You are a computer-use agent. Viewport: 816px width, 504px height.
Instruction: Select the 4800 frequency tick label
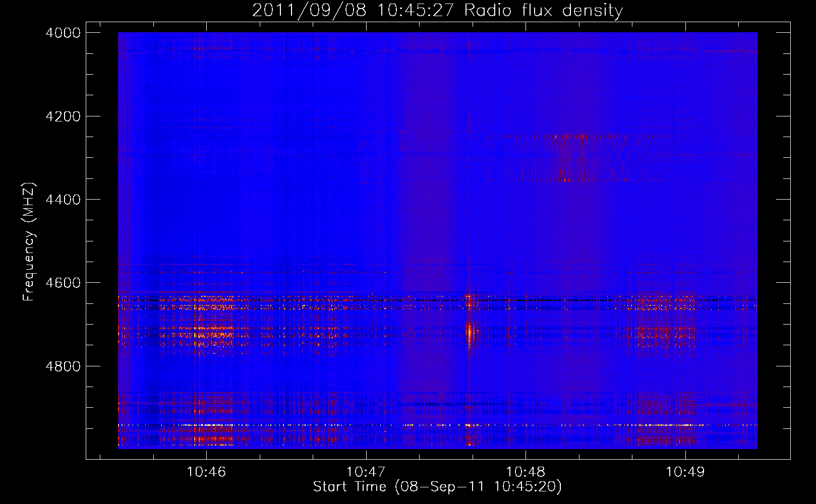(x=63, y=366)
